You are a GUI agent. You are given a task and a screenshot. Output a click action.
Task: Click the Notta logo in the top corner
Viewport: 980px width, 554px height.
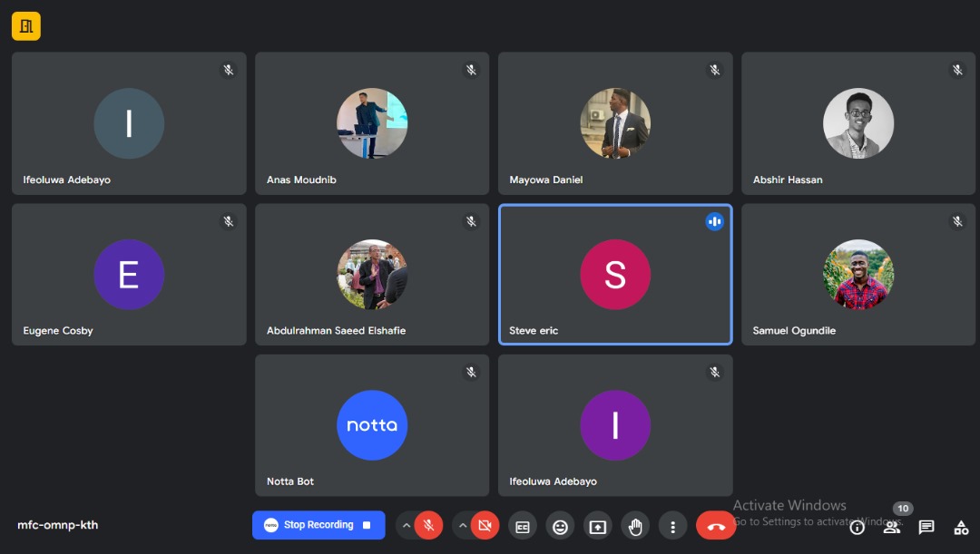click(25, 25)
